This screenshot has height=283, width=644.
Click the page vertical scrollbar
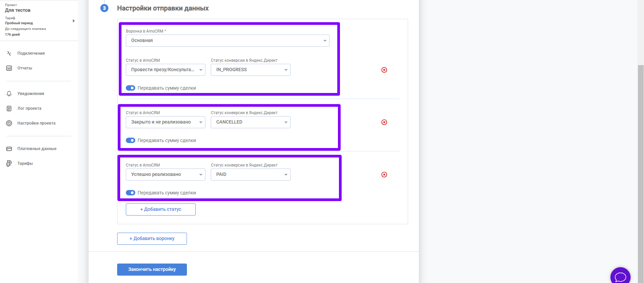(641, 174)
